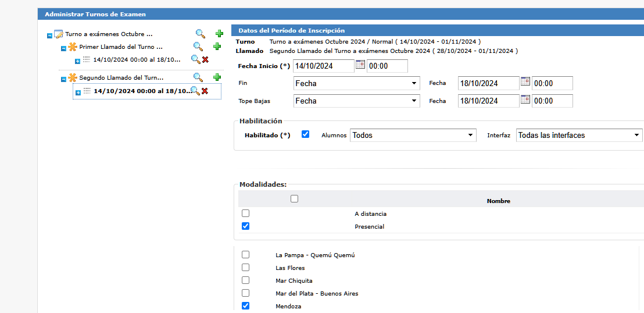Expand period node under Primer Llamado
The width and height of the screenshot is (644, 313).
point(78,62)
